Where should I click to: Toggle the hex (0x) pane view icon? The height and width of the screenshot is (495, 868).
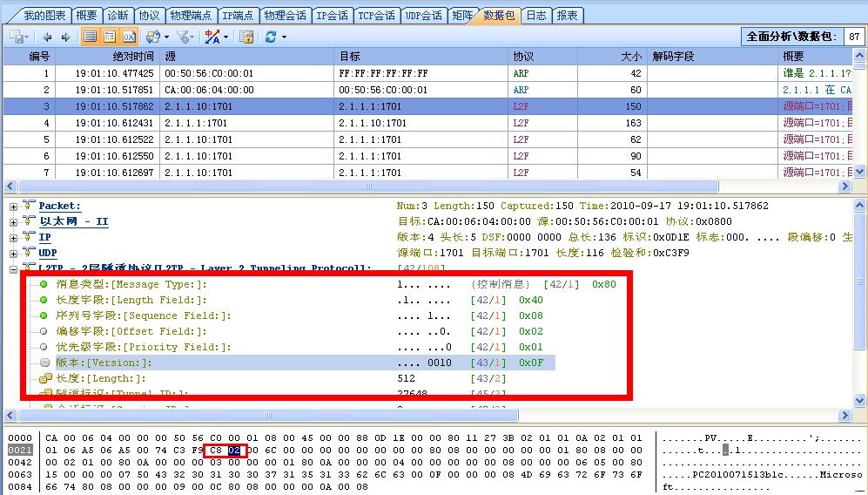pyautogui.click(x=129, y=37)
